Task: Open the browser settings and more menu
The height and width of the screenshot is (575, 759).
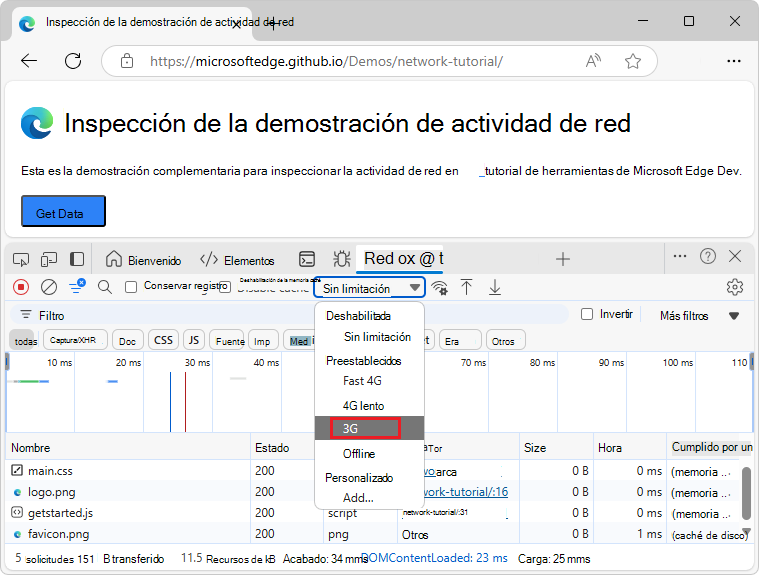Action: point(734,61)
